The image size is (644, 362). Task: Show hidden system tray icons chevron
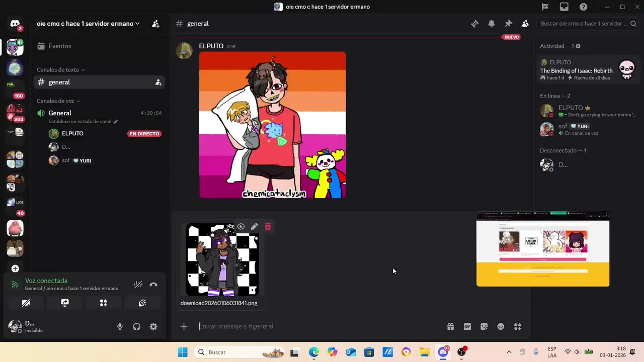pos(509,352)
